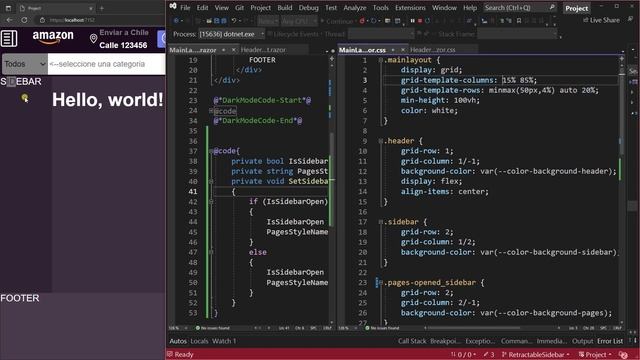Open the Analyze menu

point(355,8)
